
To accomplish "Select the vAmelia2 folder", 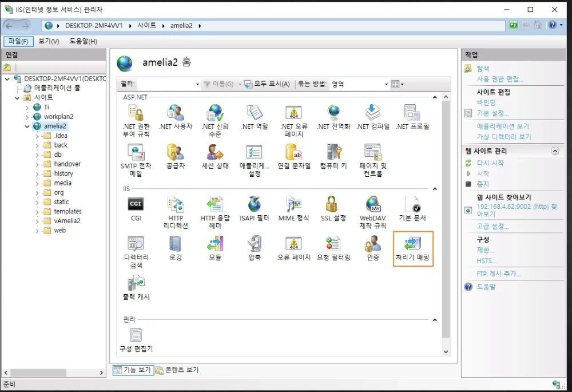I will tap(67, 221).
